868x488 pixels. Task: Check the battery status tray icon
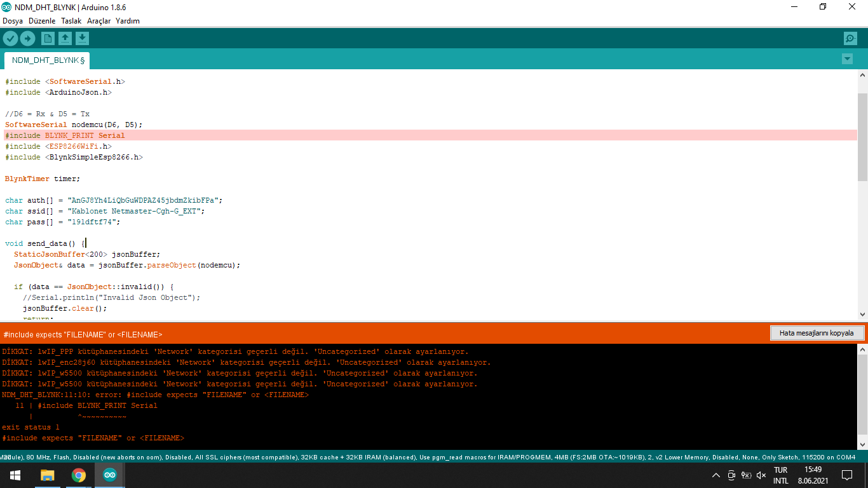747,475
